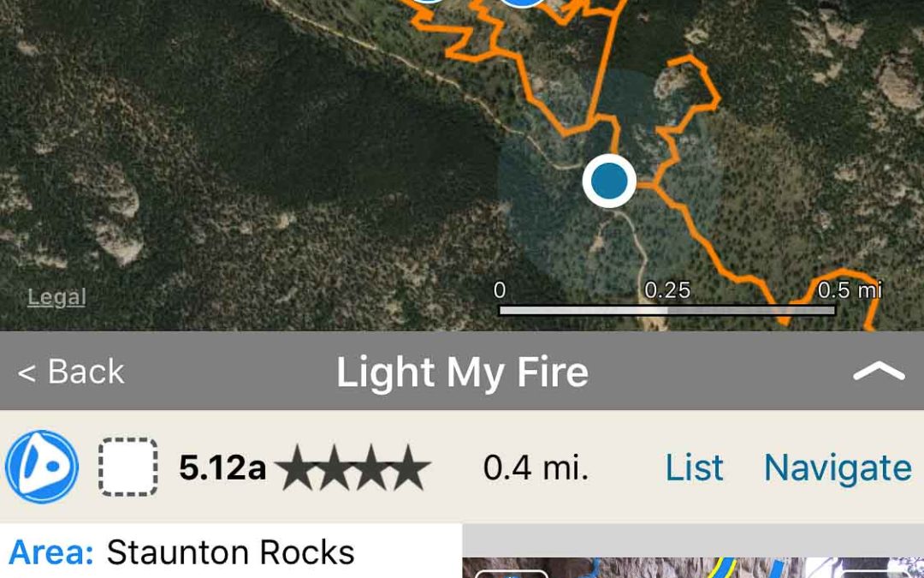Tap the 0.5 mi scale label

point(849,289)
